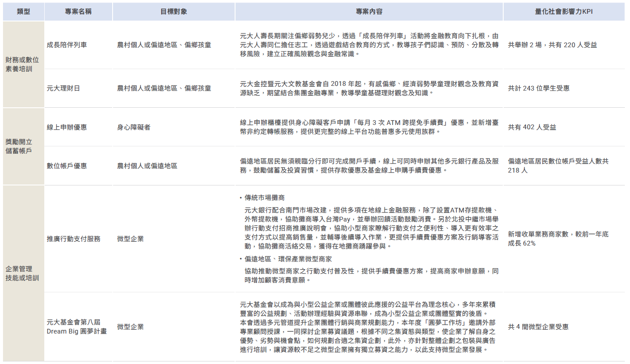Click target cell in 元大理財日 row
The image size is (630, 364).
pyautogui.click(x=164, y=88)
